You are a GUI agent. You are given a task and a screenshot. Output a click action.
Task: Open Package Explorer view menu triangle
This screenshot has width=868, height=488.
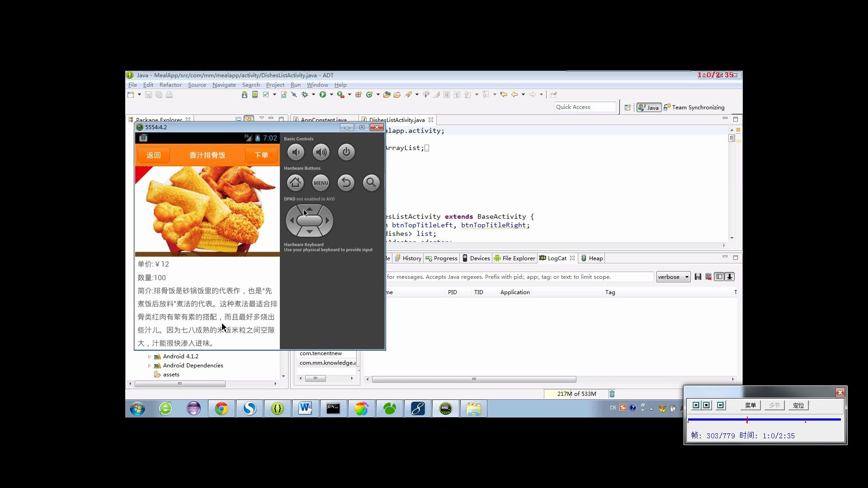point(261,118)
